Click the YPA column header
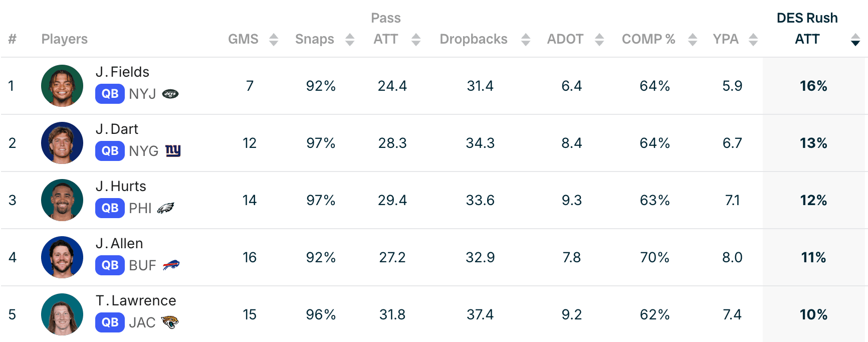This screenshot has height=342, width=868. 726,39
